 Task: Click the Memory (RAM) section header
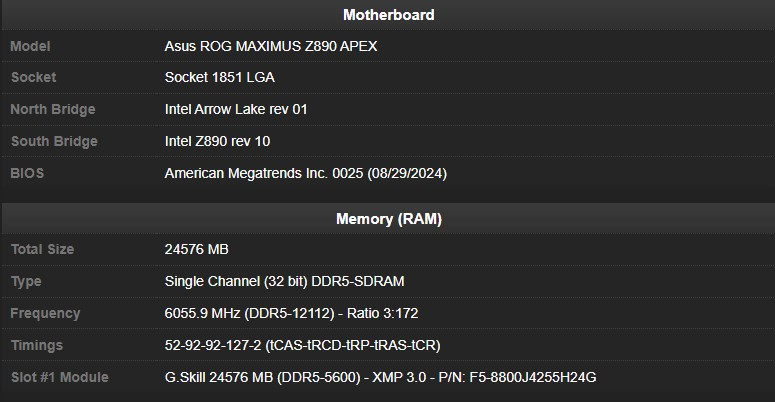pyautogui.click(x=388, y=219)
